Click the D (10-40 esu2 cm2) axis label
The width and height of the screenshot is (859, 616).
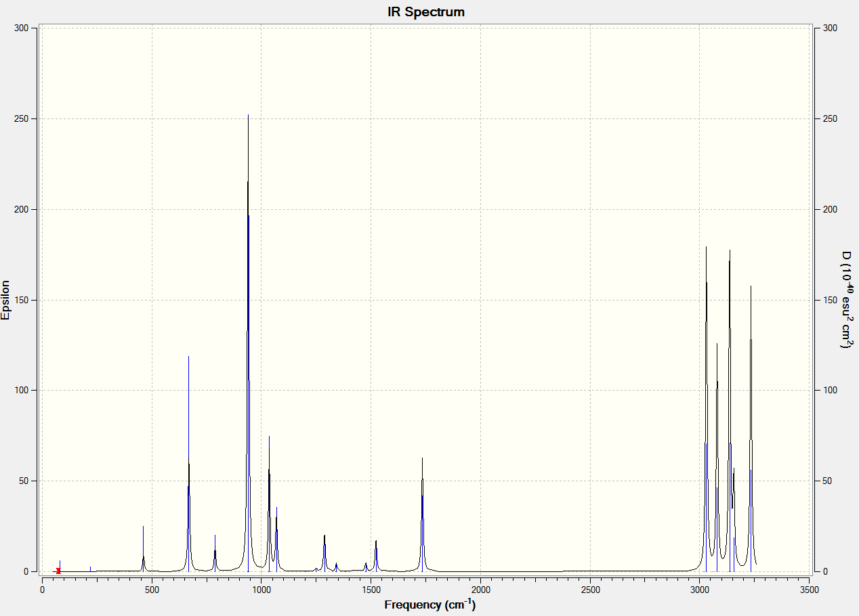coord(846,300)
